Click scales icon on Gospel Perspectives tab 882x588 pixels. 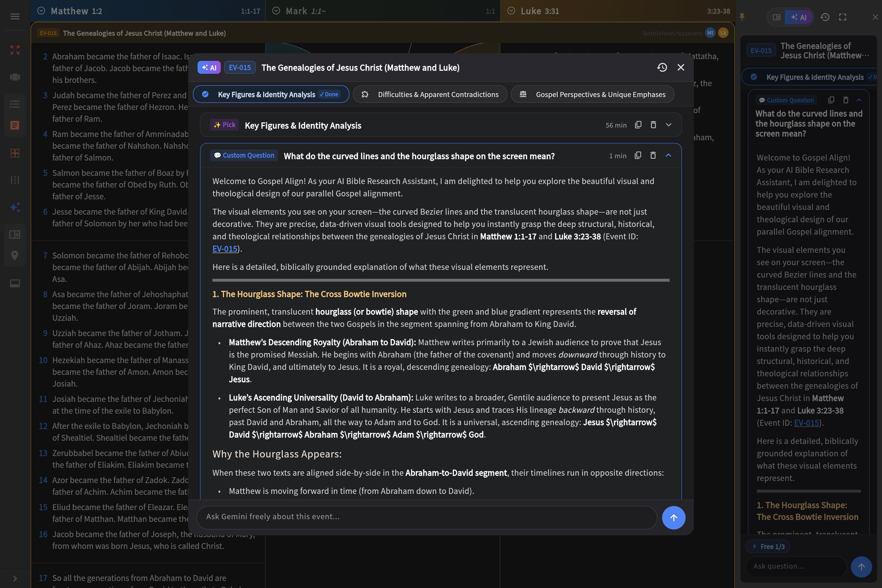[523, 94]
